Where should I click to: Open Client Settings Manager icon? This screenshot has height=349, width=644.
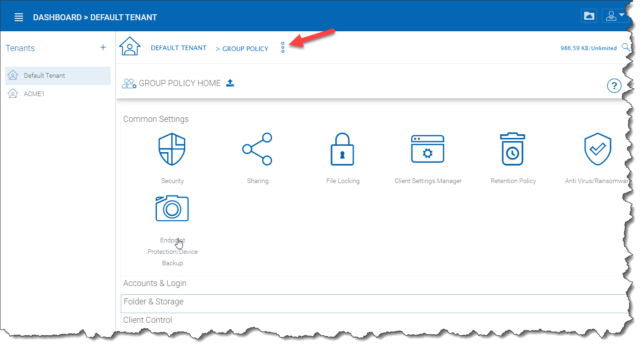click(427, 149)
